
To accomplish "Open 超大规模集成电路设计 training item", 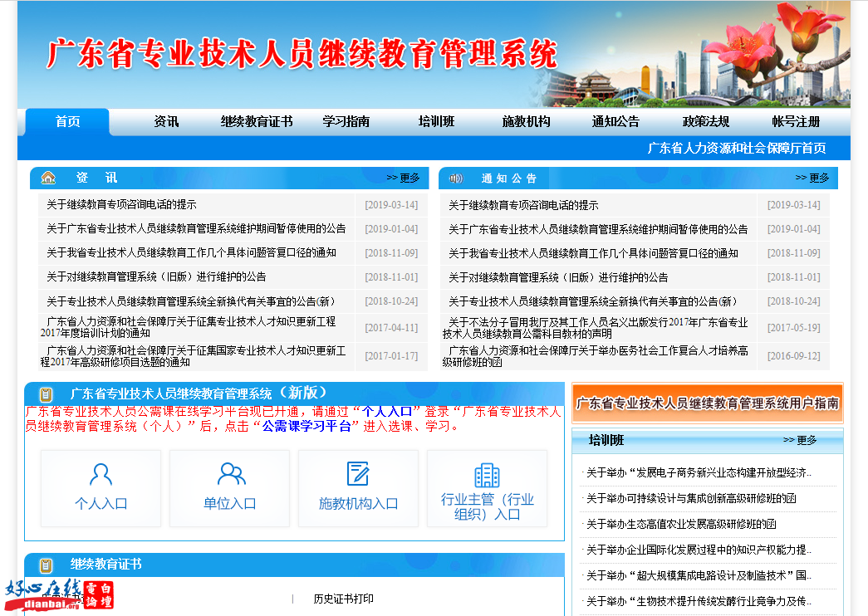I will pos(699,575).
